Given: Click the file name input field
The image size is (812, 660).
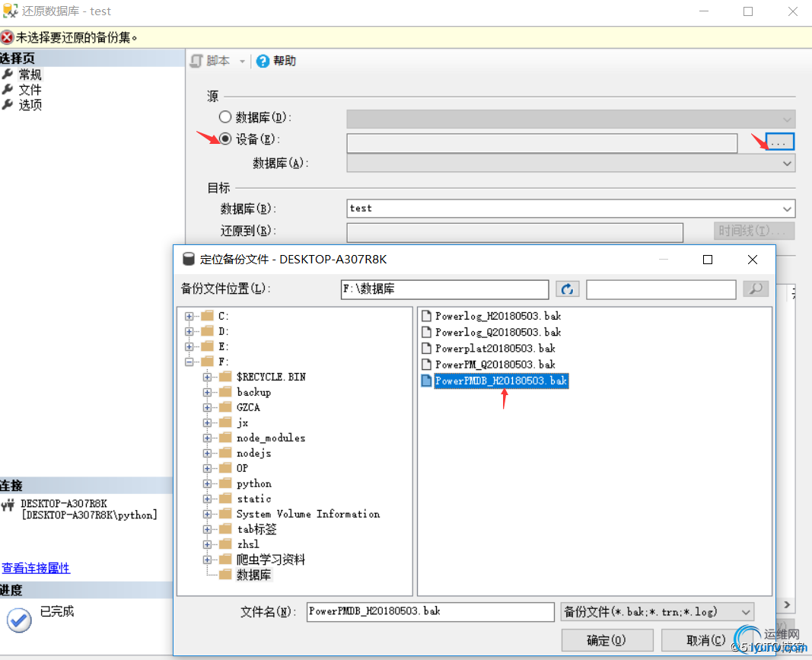Looking at the screenshot, I should [x=430, y=612].
